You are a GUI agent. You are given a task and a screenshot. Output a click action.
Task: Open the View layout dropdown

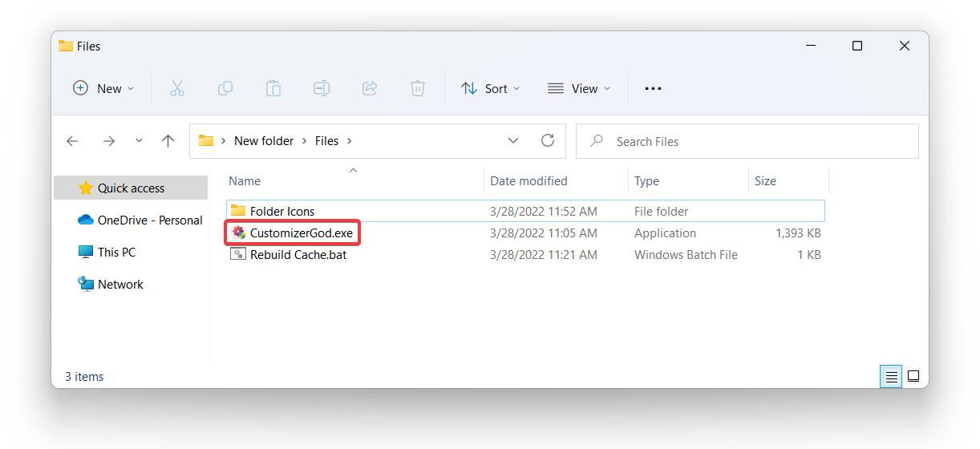click(578, 88)
